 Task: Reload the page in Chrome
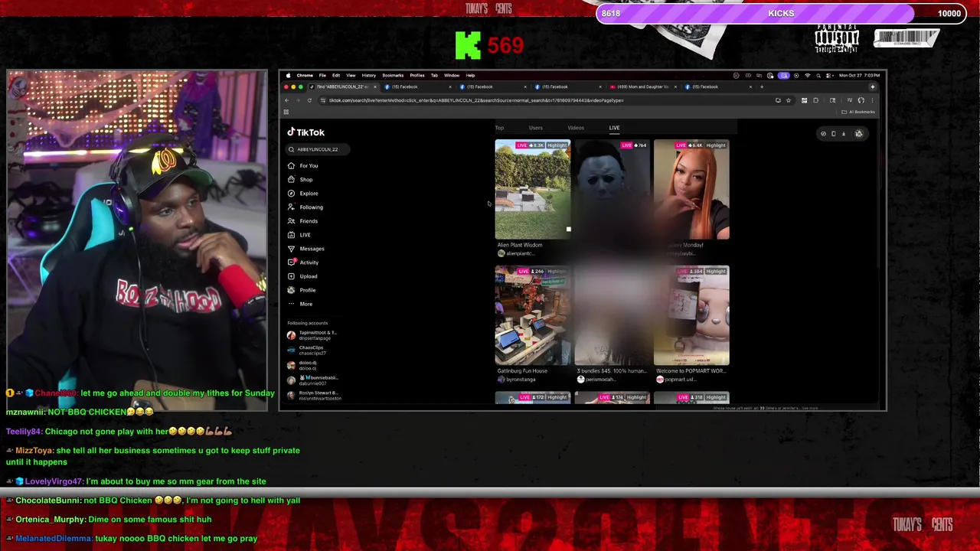(x=309, y=100)
